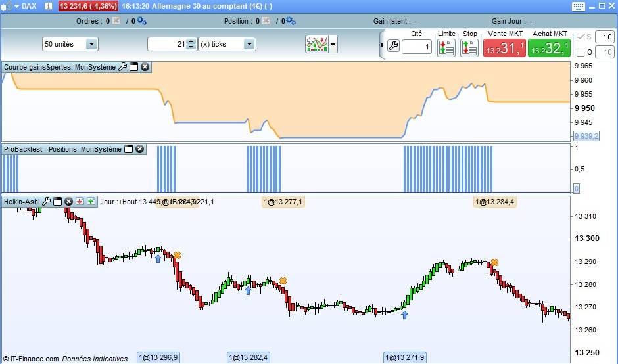618x364 pixels.
Task: Click the 13 300 price axis label
Action: [587, 238]
